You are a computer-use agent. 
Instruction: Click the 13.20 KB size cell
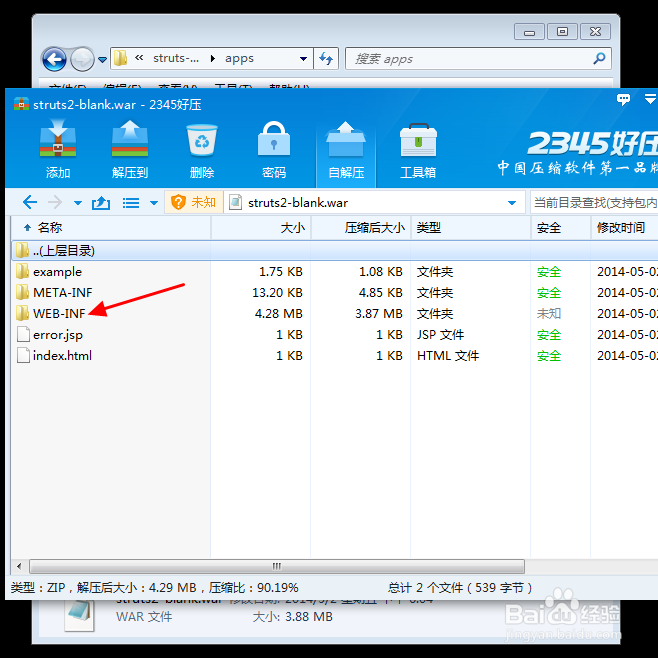click(277, 292)
